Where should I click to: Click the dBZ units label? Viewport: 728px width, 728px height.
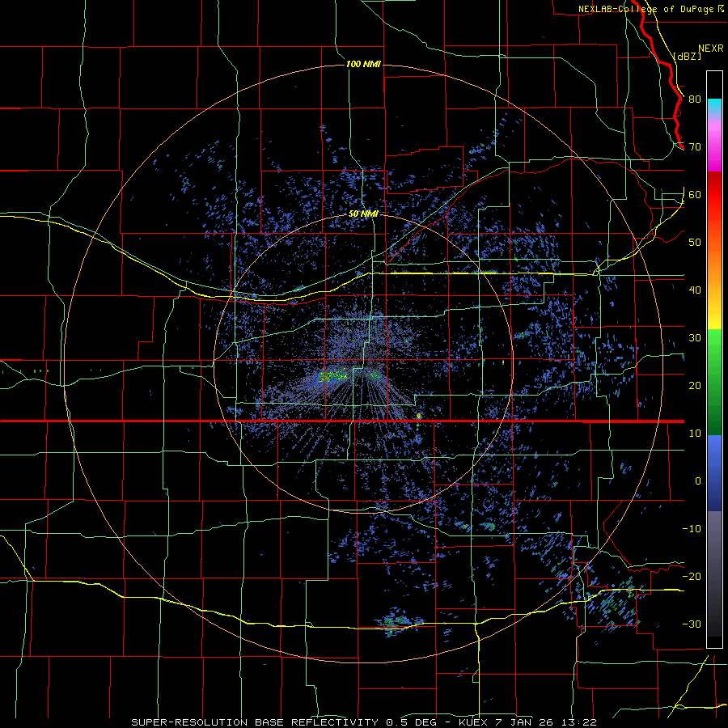click(688, 56)
